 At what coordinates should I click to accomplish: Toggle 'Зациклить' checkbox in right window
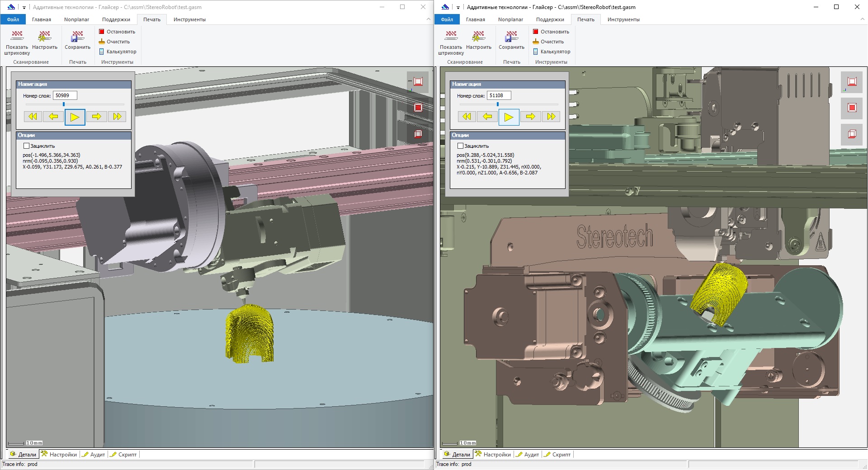click(460, 146)
